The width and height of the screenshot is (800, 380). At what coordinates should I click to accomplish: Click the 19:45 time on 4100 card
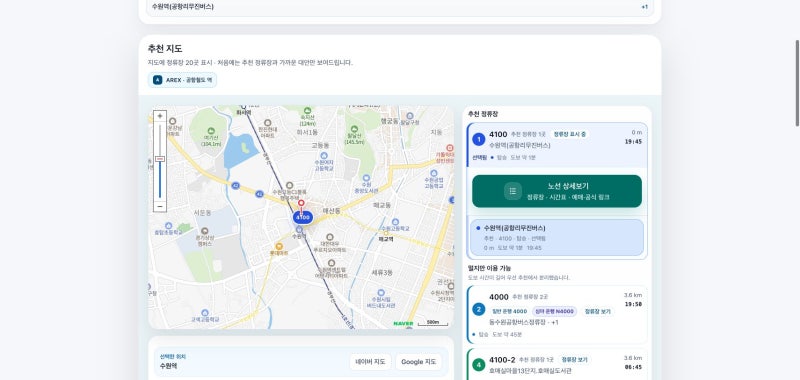[x=633, y=142]
